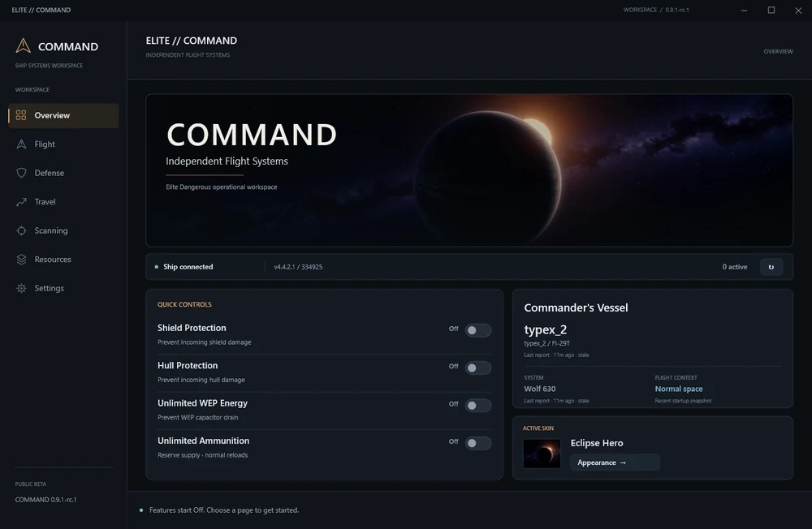Click the large typex_2 vessel name
The width and height of the screenshot is (812, 529).
(546, 329)
